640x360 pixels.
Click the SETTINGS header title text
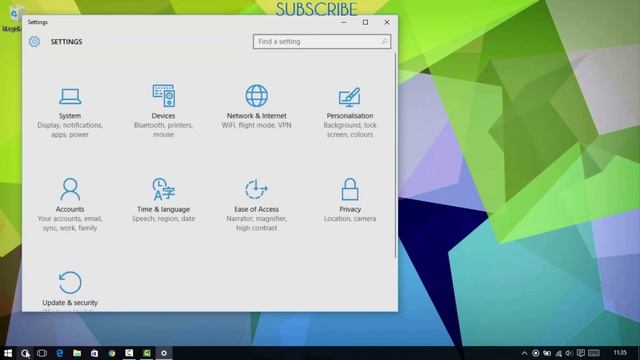pyautogui.click(x=66, y=42)
